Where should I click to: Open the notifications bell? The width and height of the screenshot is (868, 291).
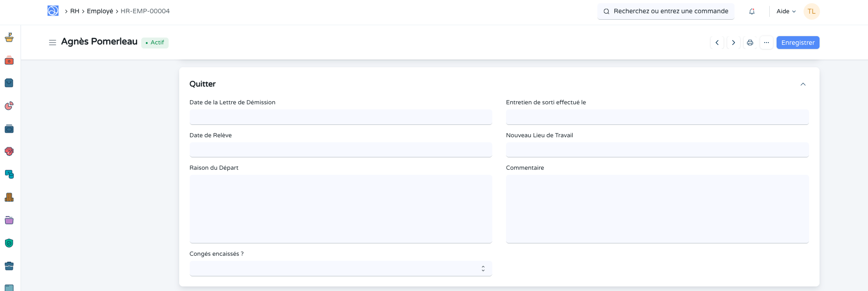coord(752,11)
